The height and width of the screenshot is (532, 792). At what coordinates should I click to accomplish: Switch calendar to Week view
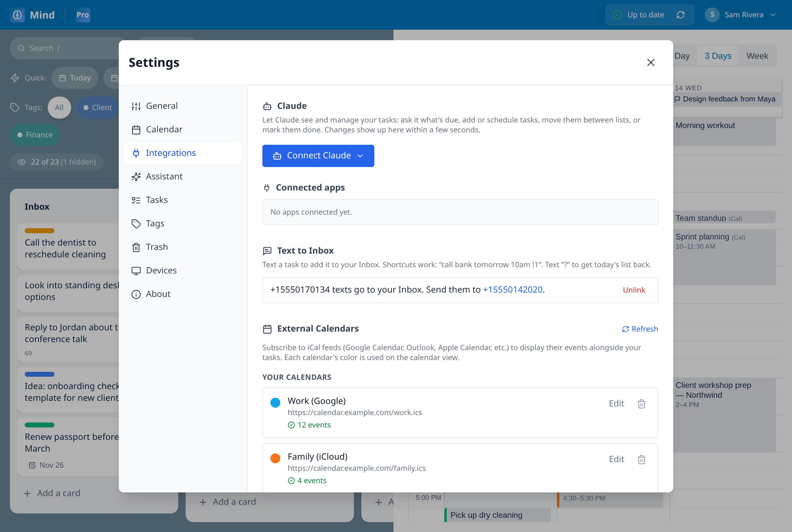pos(757,56)
